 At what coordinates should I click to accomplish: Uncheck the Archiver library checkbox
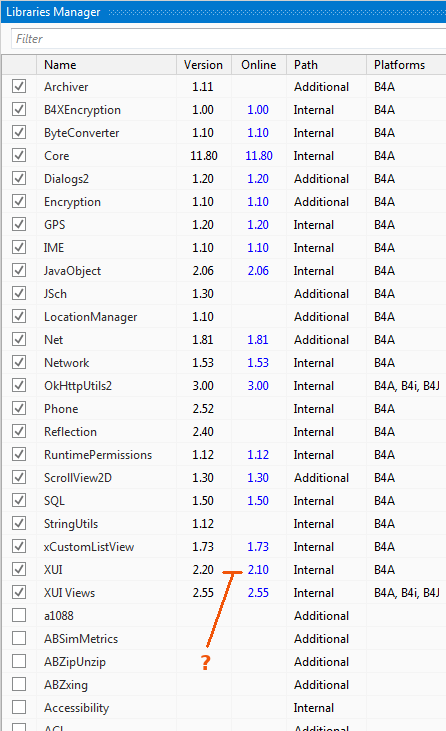pos(19,86)
